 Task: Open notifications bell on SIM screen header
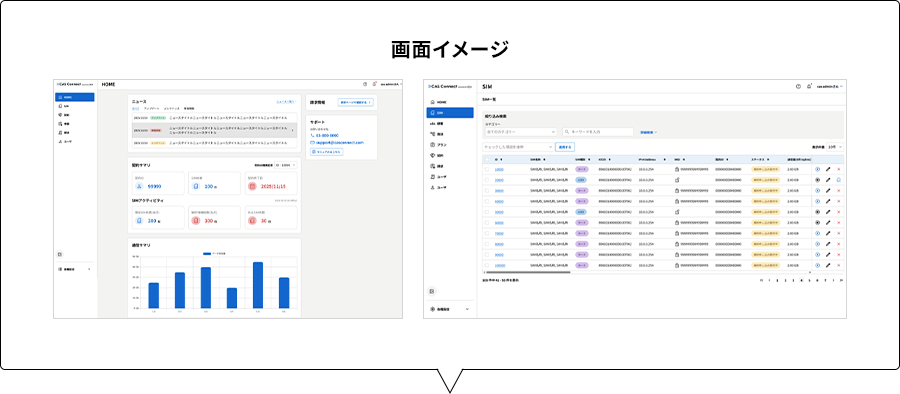[x=809, y=86]
